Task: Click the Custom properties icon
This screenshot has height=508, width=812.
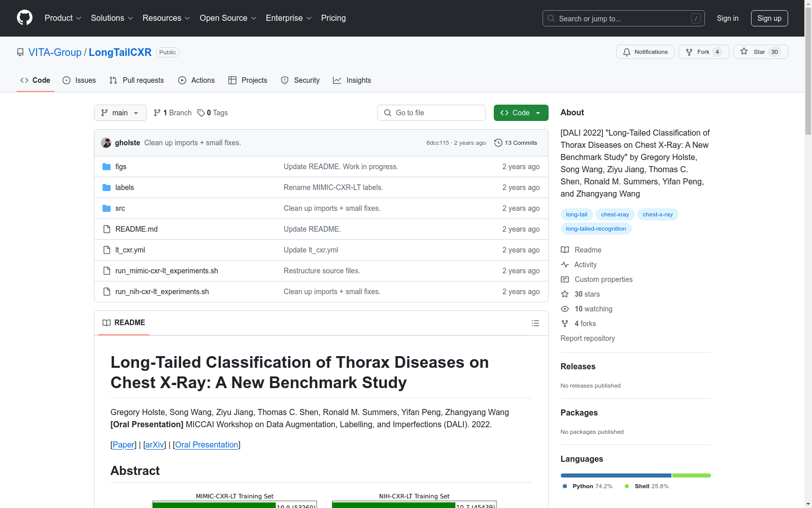Action: click(x=565, y=279)
